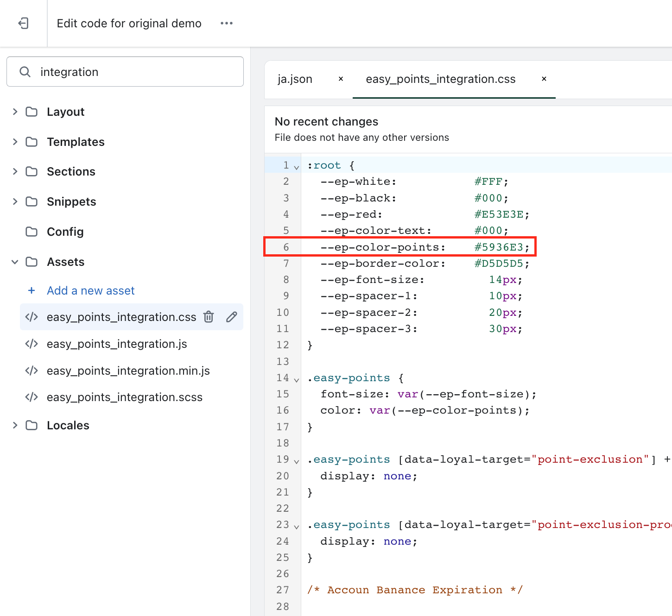Rename easy_points_integration.css using pencil icon

(232, 317)
